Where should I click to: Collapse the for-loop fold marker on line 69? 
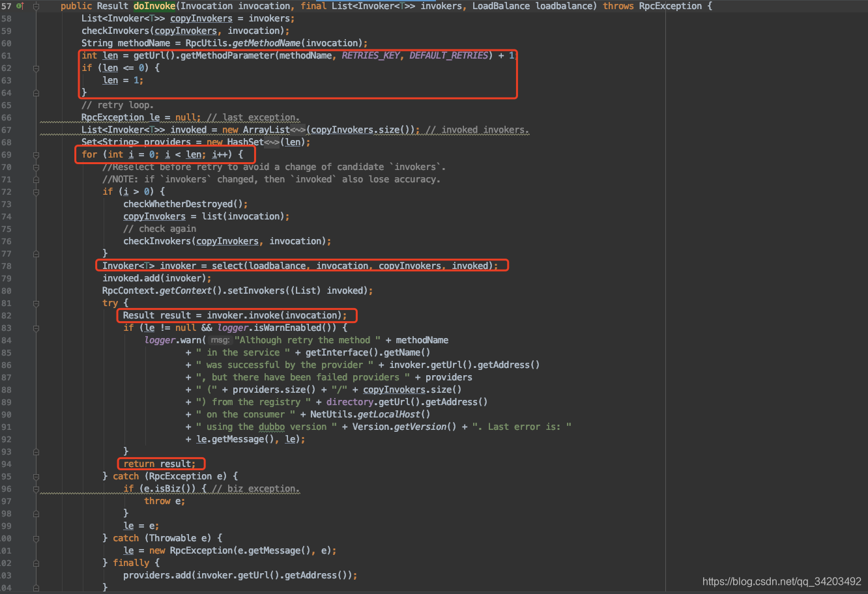(35, 154)
